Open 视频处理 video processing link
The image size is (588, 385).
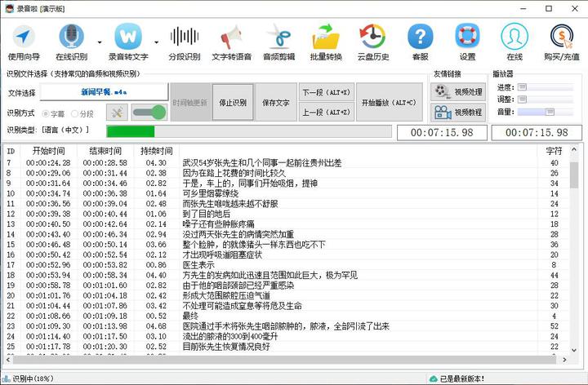click(x=458, y=91)
